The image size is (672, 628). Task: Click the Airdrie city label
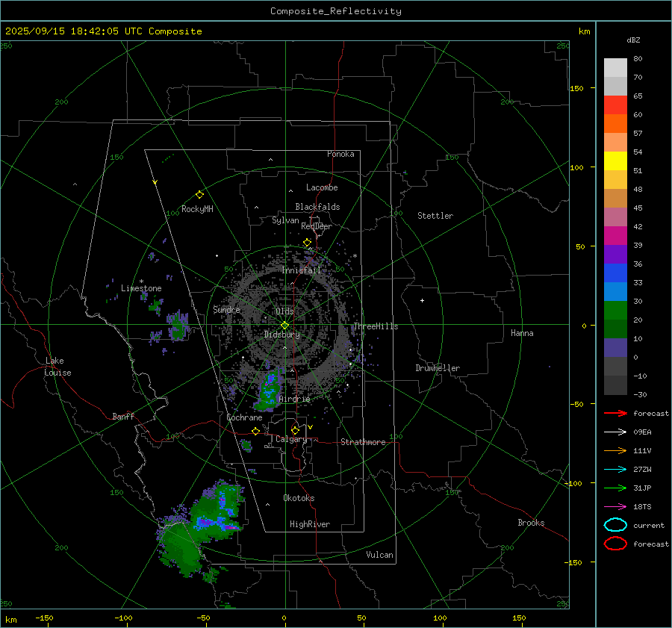[294, 399]
